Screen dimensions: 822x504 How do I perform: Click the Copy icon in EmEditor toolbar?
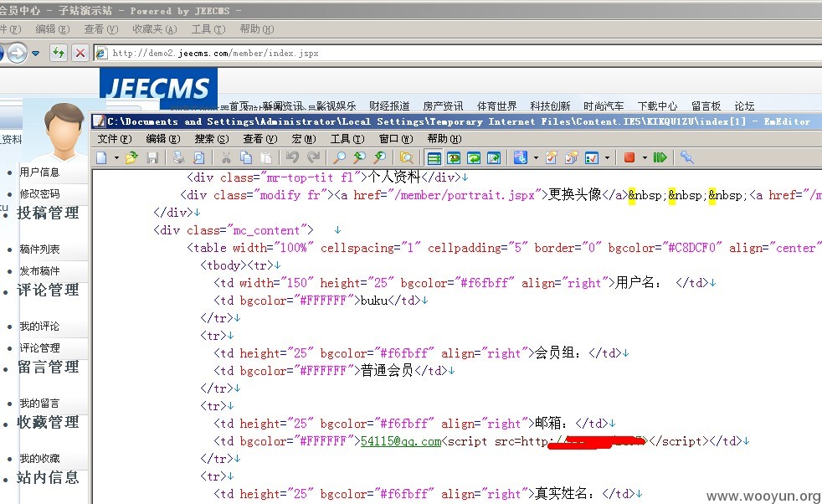(246, 158)
